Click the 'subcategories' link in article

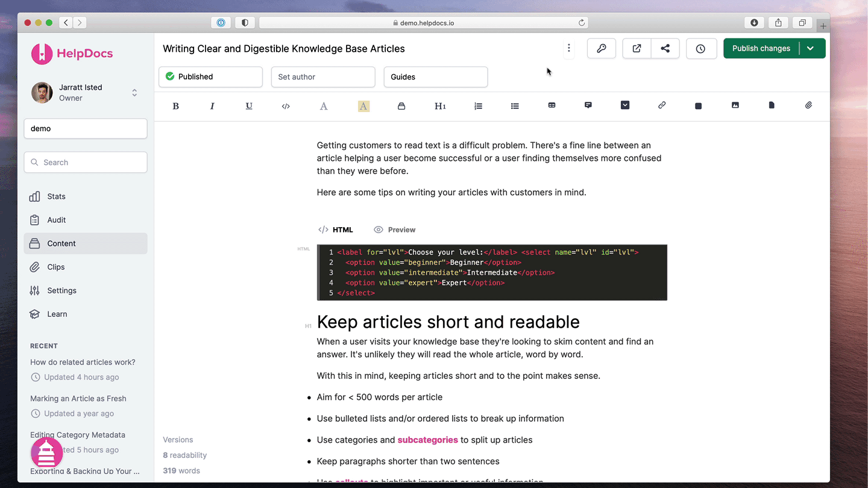pos(427,440)
